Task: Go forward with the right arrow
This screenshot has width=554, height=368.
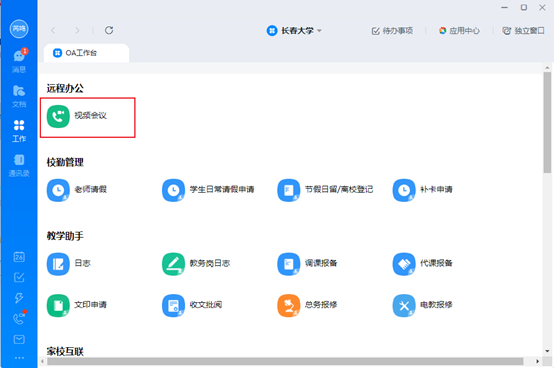Action: tap(77, 30)
